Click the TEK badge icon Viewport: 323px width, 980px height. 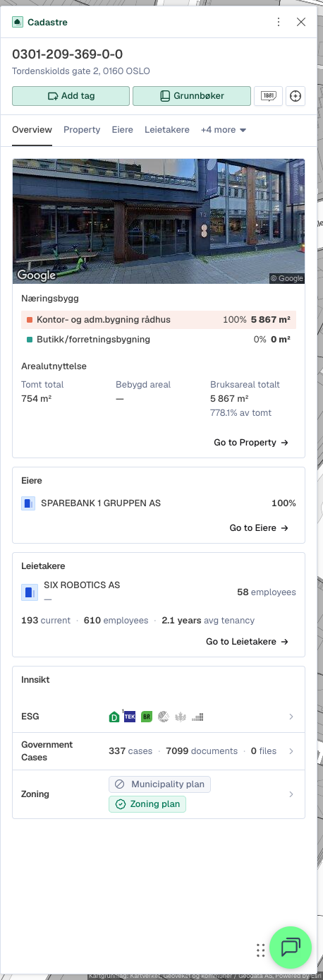(x=130, y=717)
